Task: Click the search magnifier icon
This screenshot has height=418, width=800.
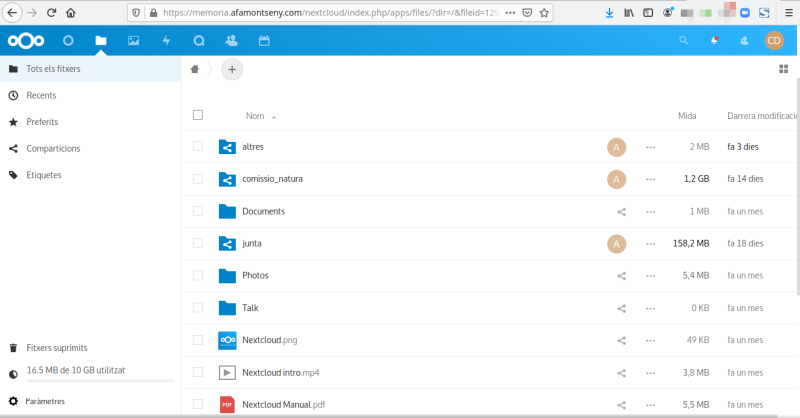Action: [x=684, y=41]
